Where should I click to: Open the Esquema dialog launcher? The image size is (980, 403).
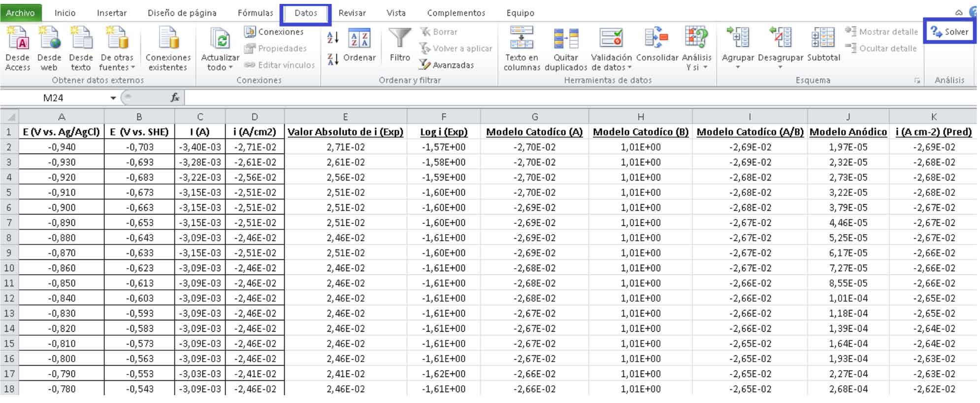[917, 81]
